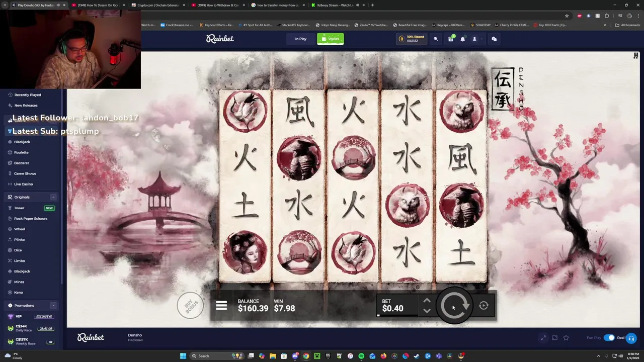Open the user profile dropdown

point(476,39)
